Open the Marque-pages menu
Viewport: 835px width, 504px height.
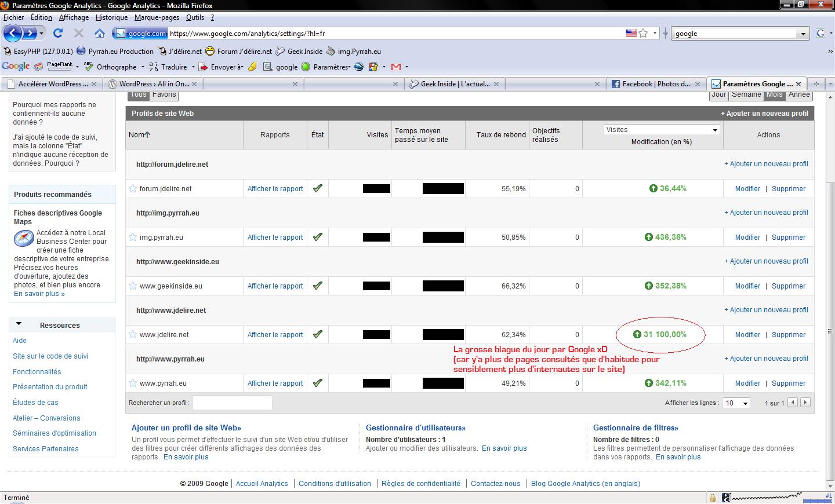[x=157, y=17]
